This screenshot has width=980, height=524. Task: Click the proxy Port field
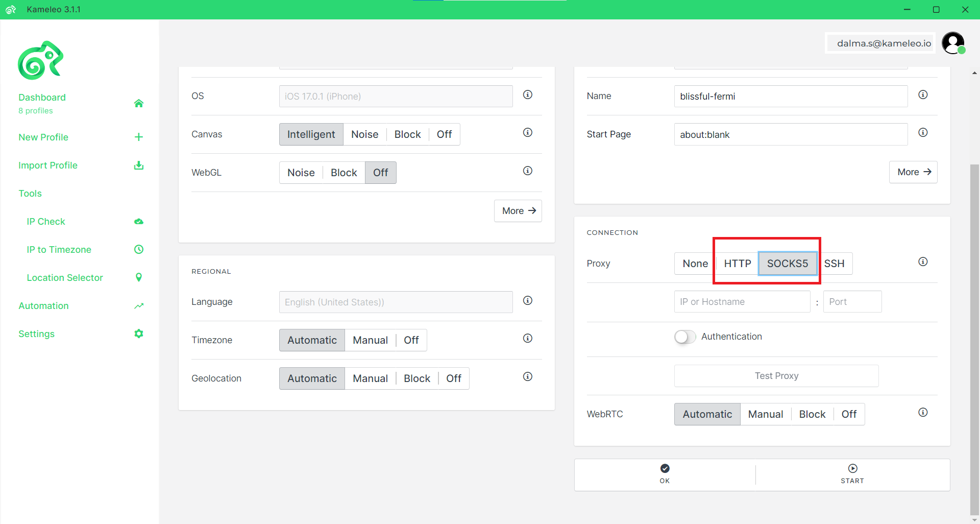(852, 302)
